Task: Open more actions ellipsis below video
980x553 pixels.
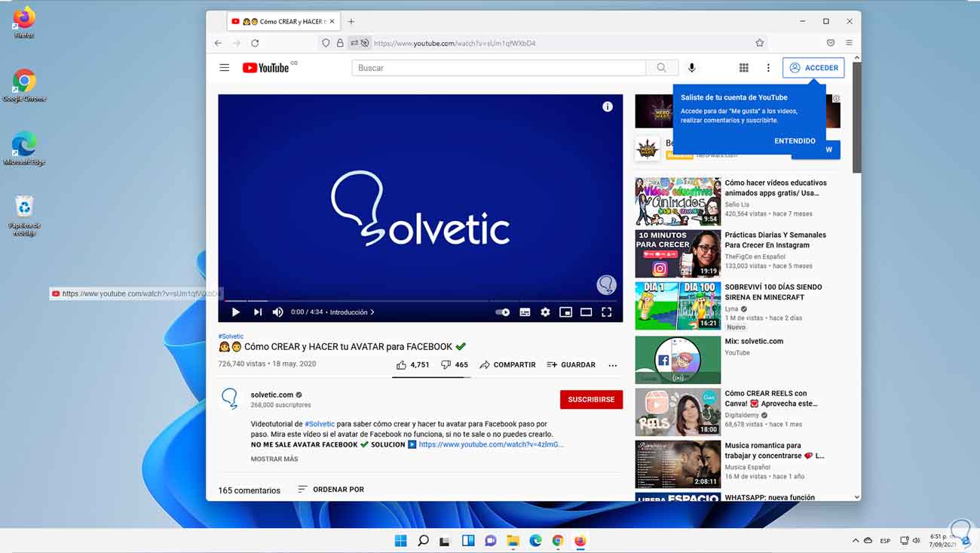Action: [x=613, y=365]
